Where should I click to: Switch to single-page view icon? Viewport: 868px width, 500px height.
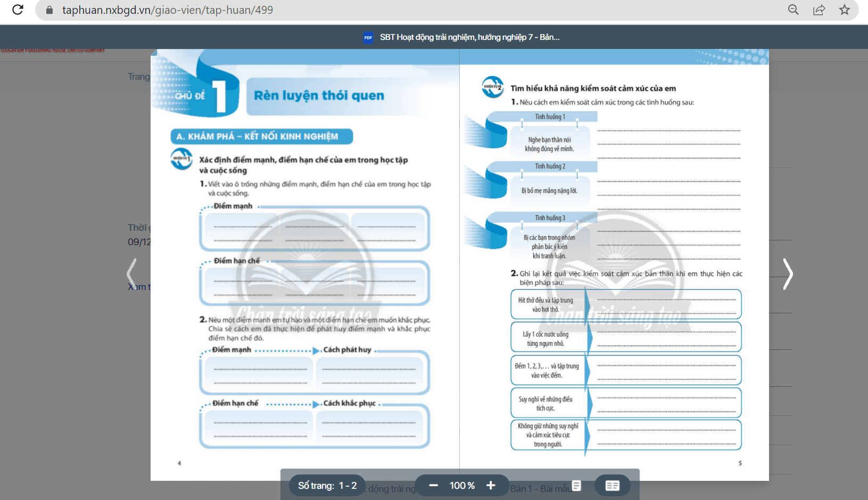tap(576, 485)
